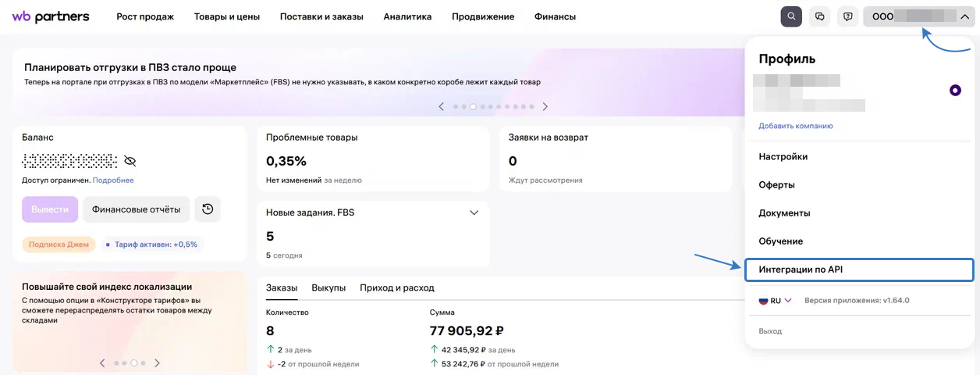Expand the Новые задания FBS chevron
The width and height of the screenshot is (980, 375).
474,212
